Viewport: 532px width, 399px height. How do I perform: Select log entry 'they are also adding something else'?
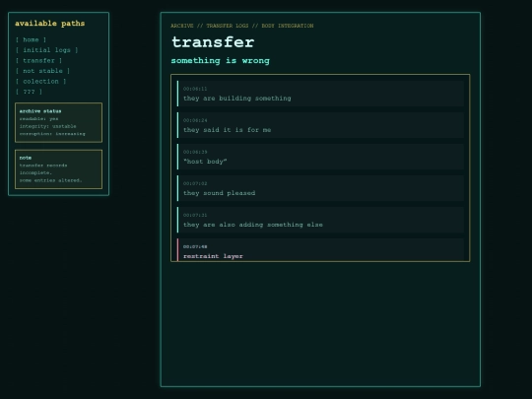coord(320,220)
